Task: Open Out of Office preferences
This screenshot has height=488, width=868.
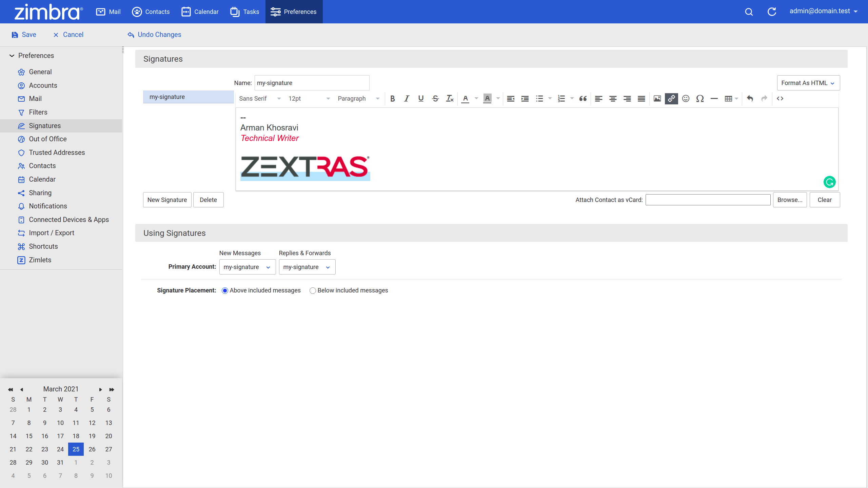Action: 47,139
